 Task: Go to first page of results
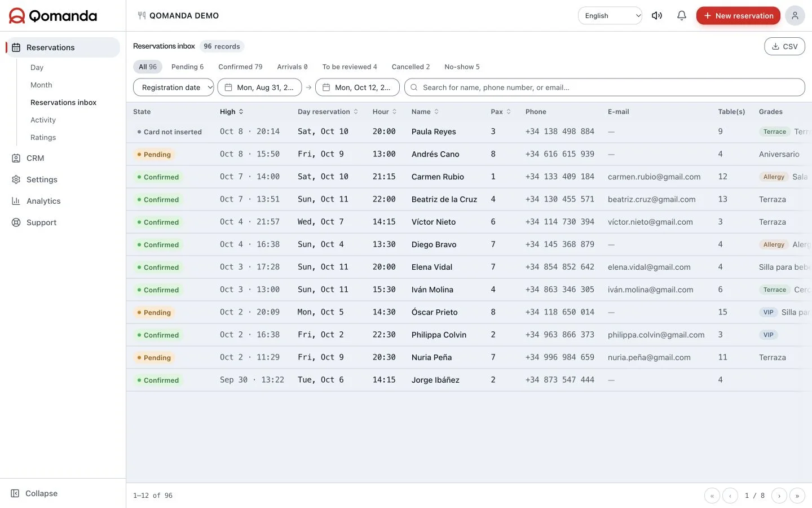pyautogui.click(x=712, y=496)
